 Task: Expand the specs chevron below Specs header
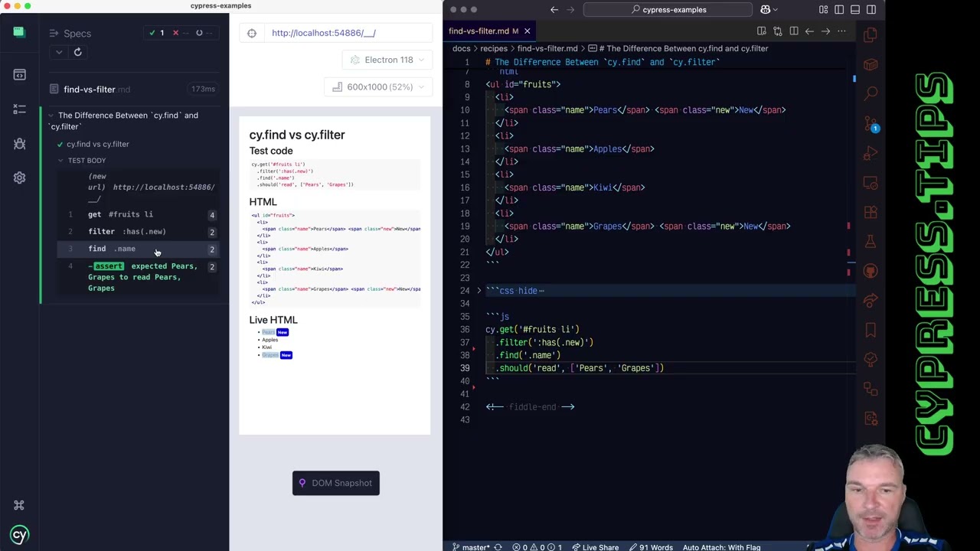pos(59,52)
